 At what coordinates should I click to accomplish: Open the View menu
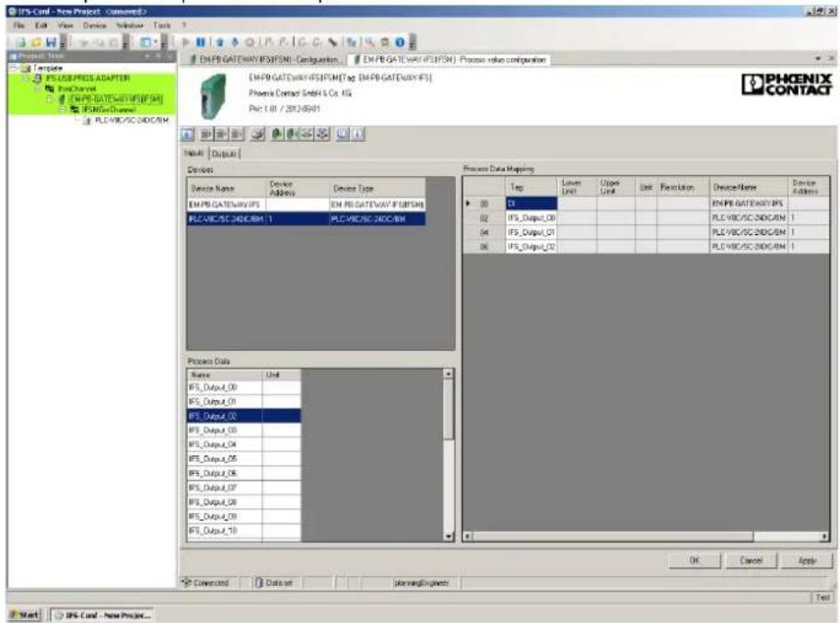pos(65,25)
